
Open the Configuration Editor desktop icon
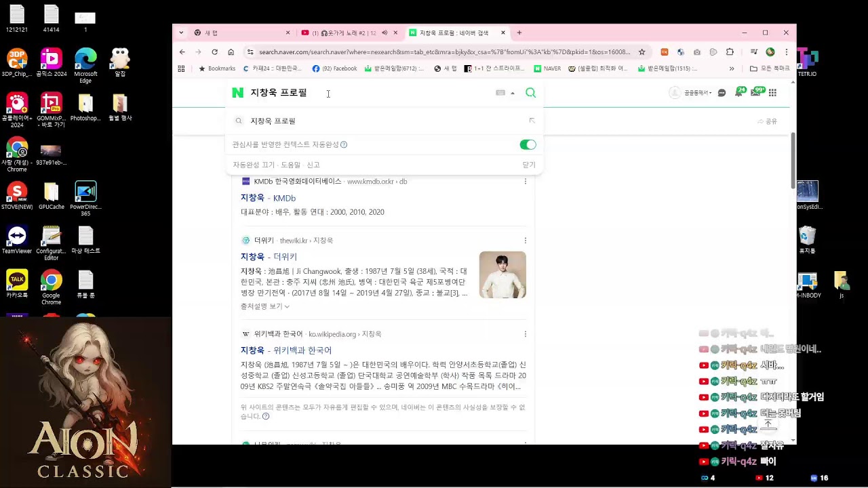(52, 243)
